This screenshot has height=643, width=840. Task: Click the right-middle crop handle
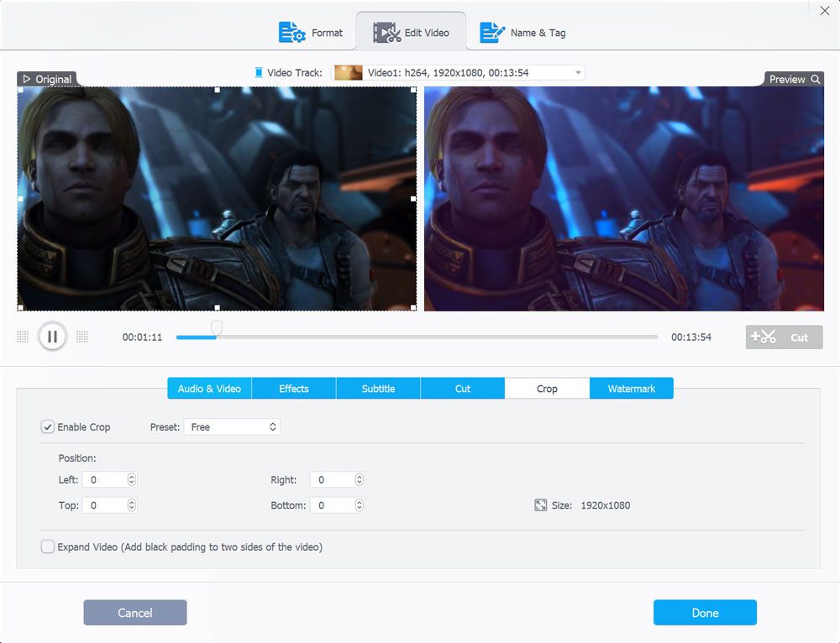coord(413,199)
